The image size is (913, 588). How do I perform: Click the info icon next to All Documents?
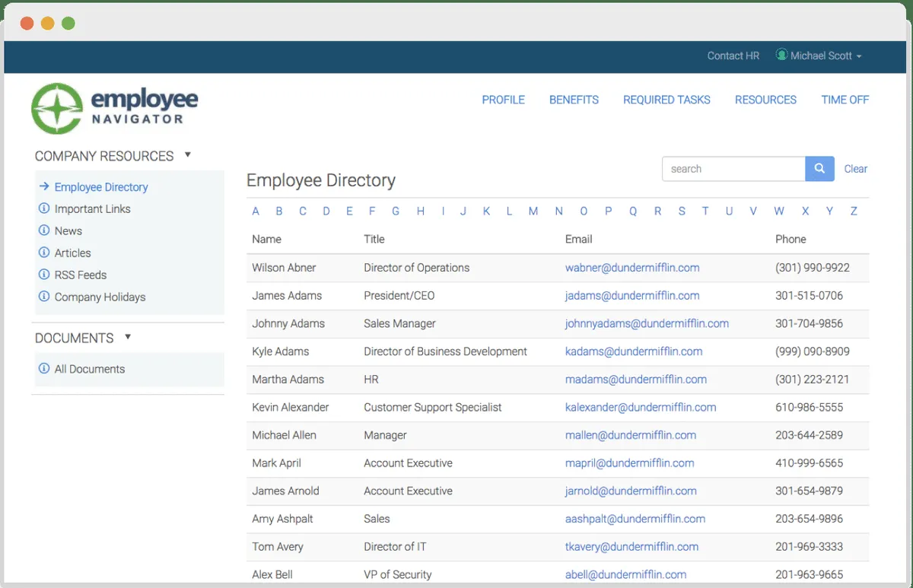43,369
